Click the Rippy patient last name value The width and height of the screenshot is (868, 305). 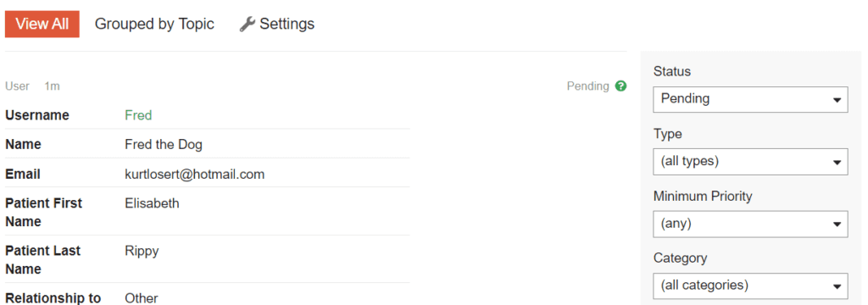142,252
